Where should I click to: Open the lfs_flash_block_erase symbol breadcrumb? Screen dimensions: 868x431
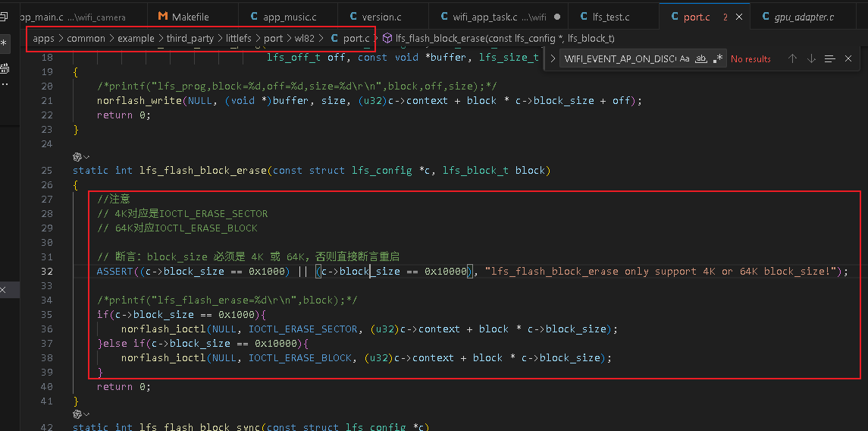click(x=498, y=38)
